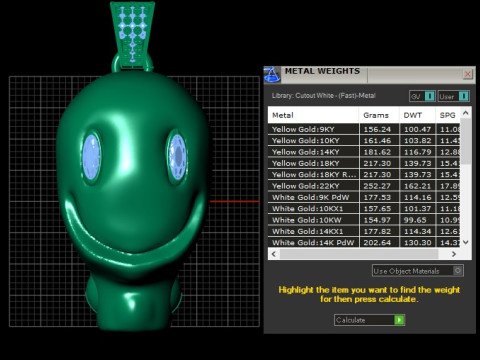Screen dimensions: 480x360
Task: Select the Yellow Gold:9KY row
Action: [364, 129]
